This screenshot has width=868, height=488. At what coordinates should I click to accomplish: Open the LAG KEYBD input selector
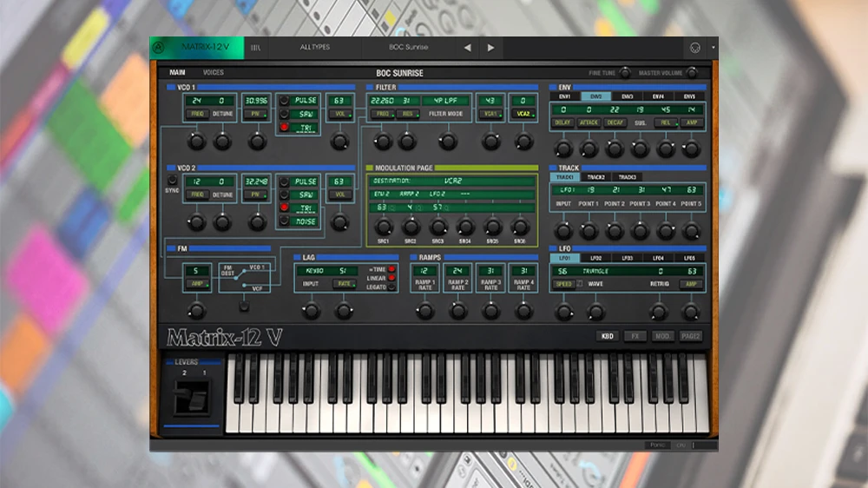(x=314, y=271)
